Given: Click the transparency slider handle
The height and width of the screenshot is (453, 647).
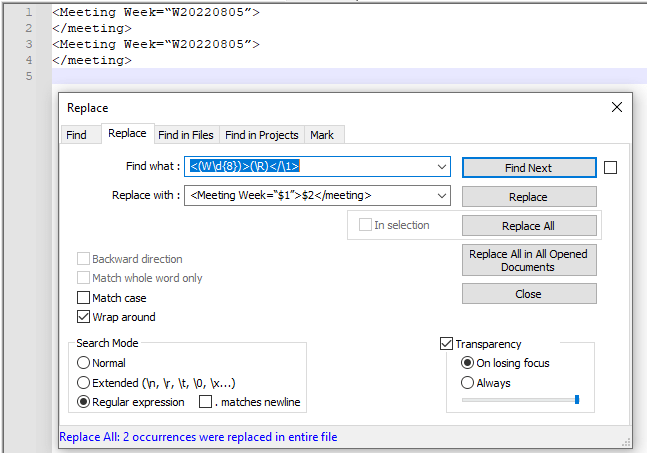Looking at the screenshot, I should click(577, 399).
